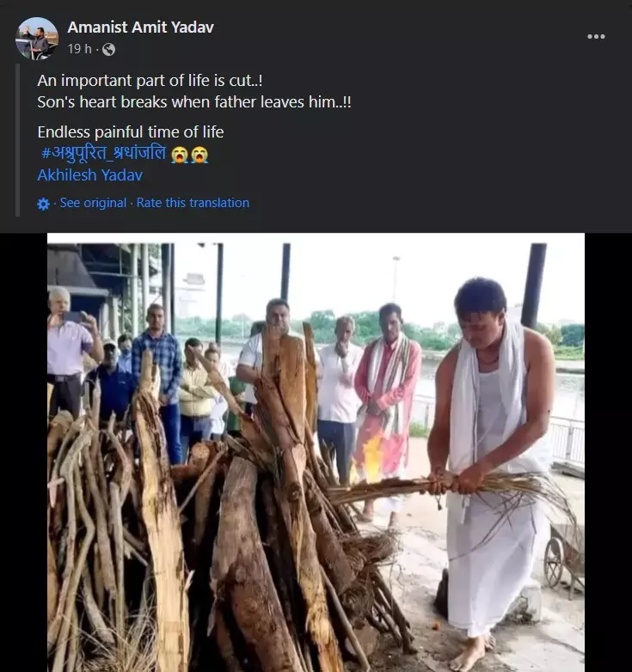Click the man in white dhoti in photo
The image size is (632, 672).
pos(491,472)
